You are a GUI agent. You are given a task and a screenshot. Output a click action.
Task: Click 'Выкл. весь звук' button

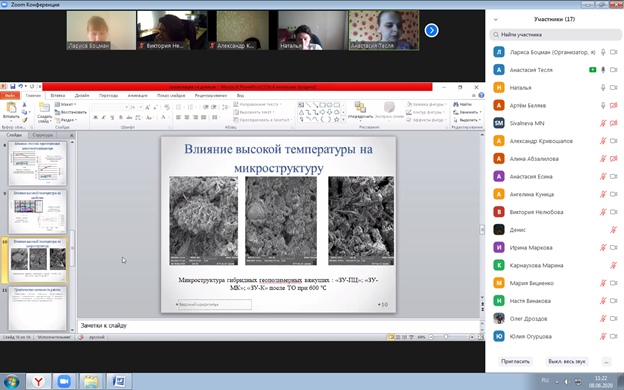coord(567,361)
